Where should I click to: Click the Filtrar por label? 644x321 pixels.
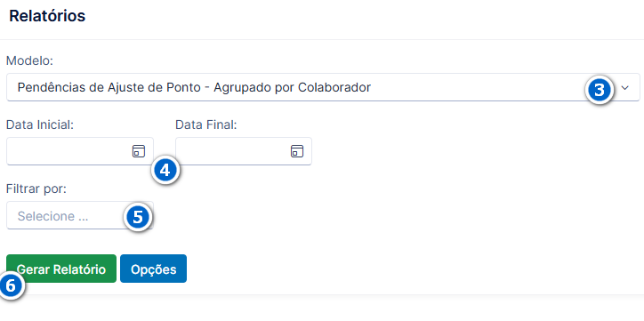click(x=36, y=189)
